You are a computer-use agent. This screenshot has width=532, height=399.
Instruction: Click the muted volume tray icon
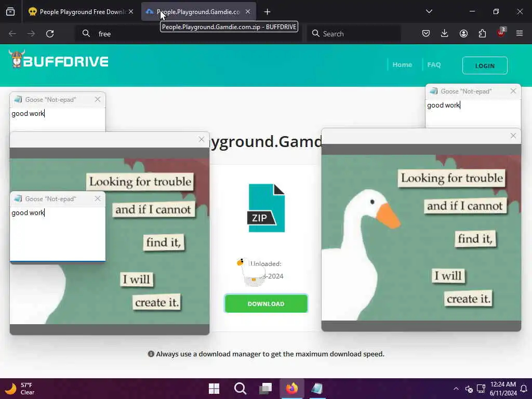[469, 389]
